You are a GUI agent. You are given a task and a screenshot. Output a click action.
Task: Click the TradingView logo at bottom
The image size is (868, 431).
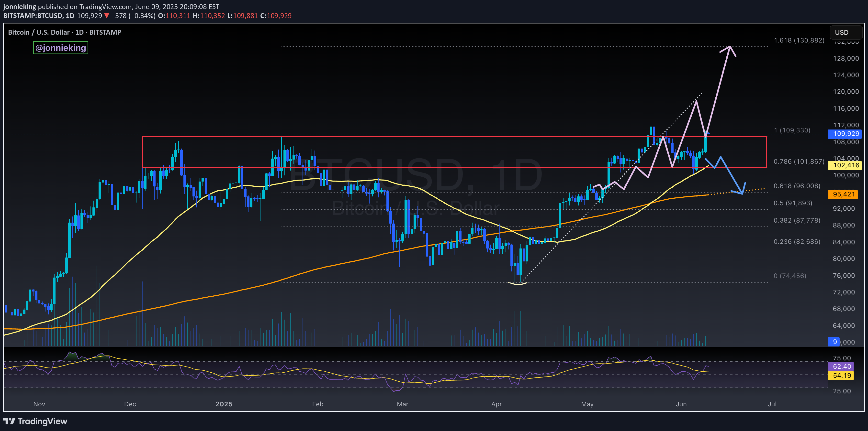[35, 421]
